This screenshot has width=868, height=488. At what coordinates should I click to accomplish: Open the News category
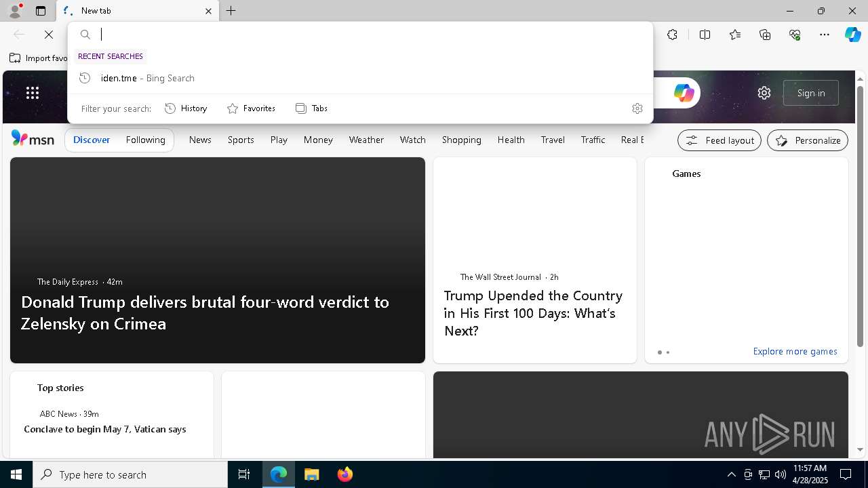click(200, 140)
